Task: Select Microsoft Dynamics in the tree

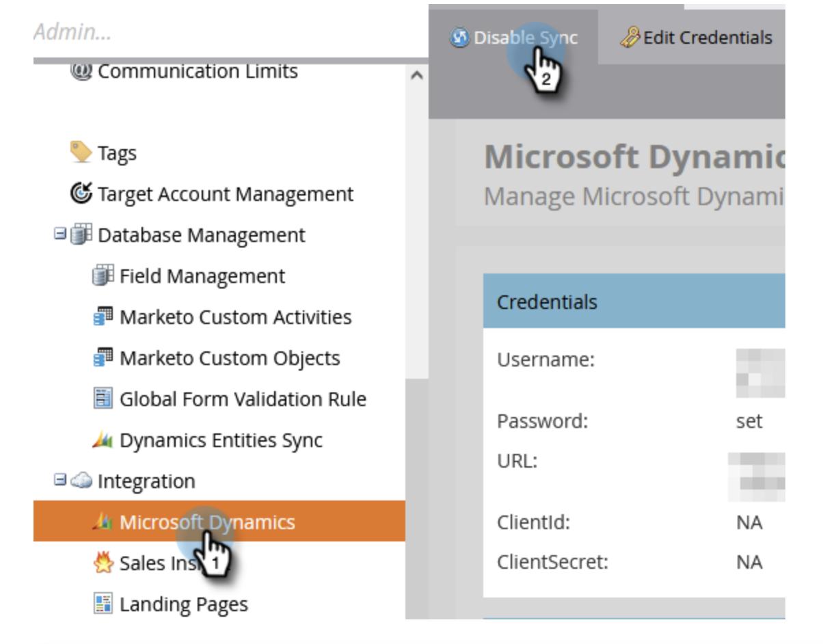Action: (207, 522)
